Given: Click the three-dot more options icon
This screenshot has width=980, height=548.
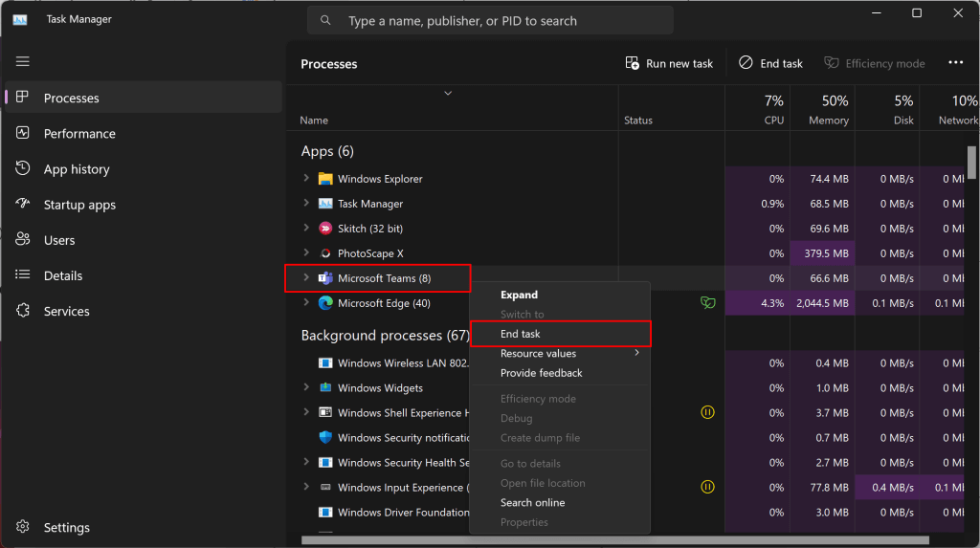Looking at the screenshot, I should (x=955, y=62).
